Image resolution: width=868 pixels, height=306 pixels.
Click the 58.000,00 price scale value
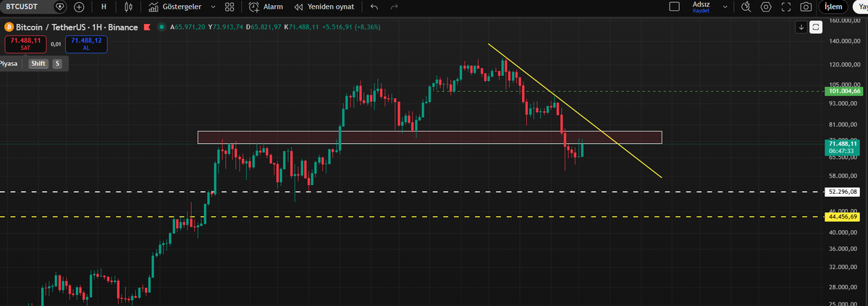click(x=845, y=176)
